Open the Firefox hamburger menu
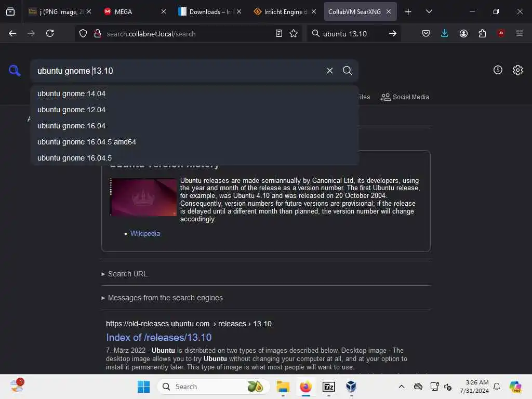The width and height of the screenshot is (532, 399). [x=520, y=33]
